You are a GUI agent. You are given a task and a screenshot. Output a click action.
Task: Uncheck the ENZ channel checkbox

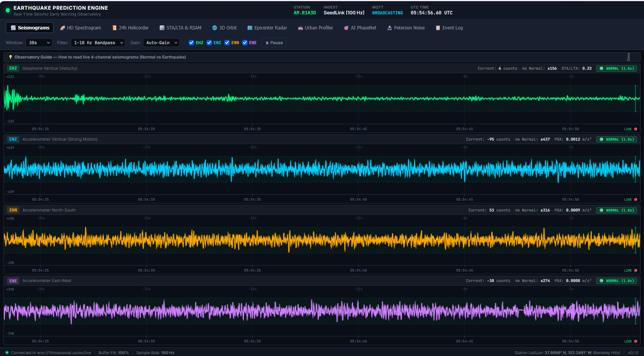point(209,43)
